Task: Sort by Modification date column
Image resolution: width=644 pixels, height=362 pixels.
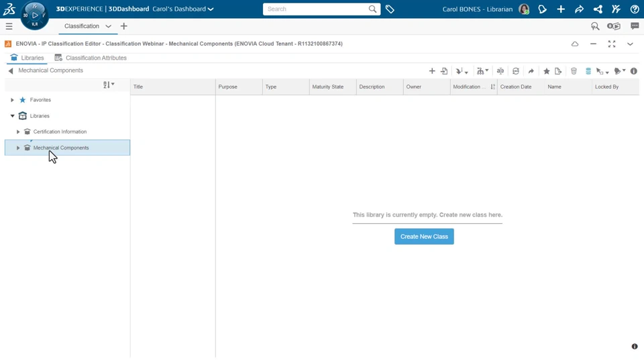Action: click(474, 86)
